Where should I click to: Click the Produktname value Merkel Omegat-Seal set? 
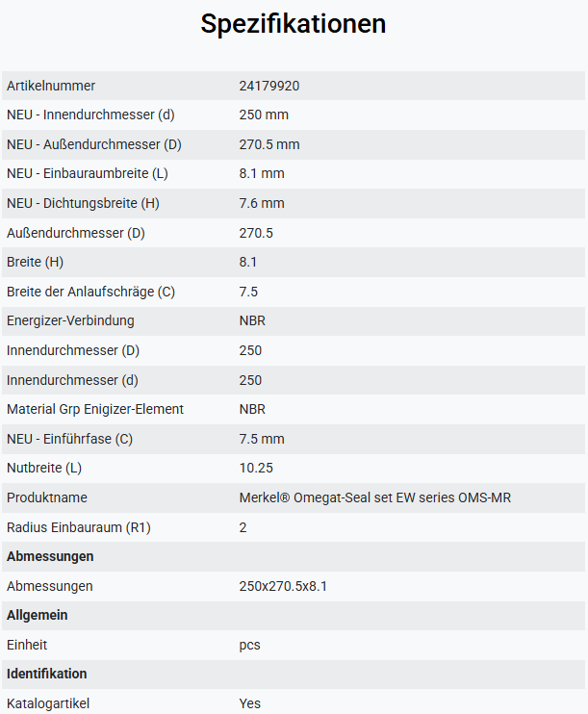tap(375, 497)
